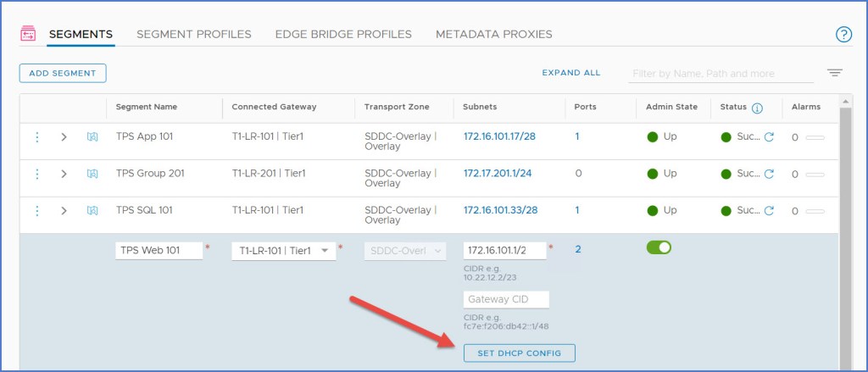Expand the TPS SQL 101 row
The height and width of the screenshot is (372, 868).
tap(64, 211)
